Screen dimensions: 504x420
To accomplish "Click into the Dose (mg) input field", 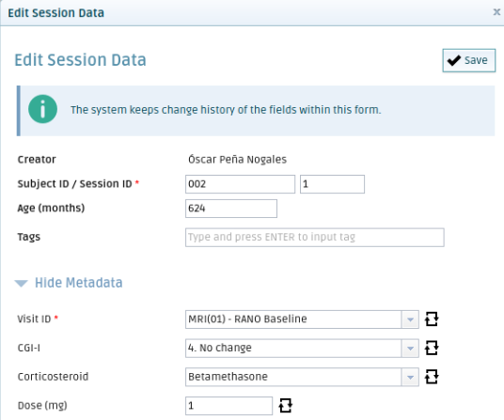I will (x=228, y=406).
